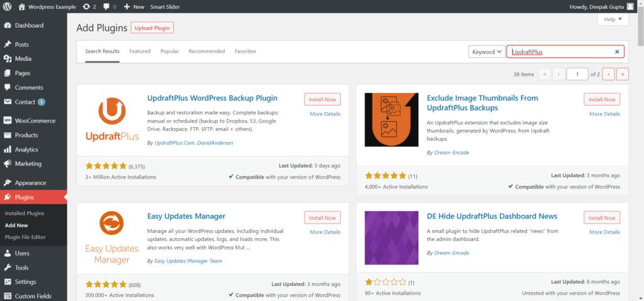Open the Plugins plug icon

(8, 197)
